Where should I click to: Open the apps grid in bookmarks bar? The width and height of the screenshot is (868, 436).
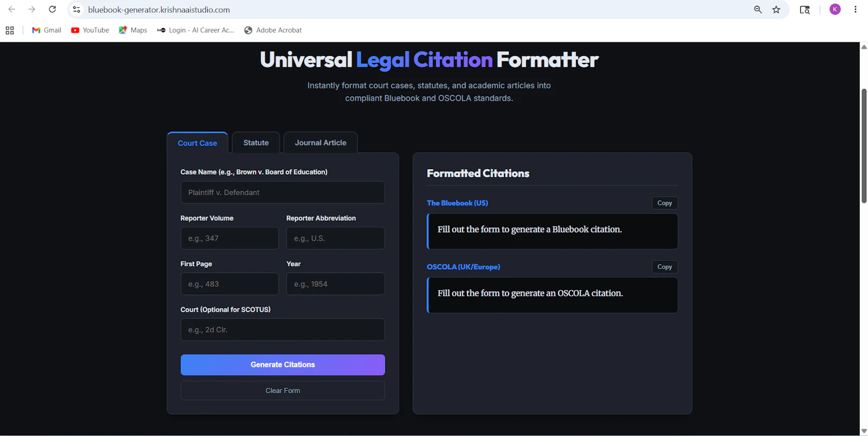[10, 30]
